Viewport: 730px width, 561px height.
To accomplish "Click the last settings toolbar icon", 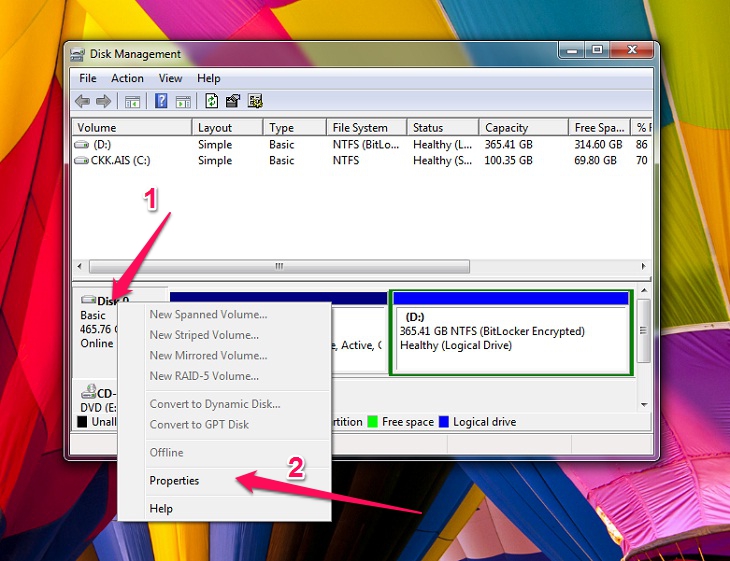I will (x=255, y=101).
